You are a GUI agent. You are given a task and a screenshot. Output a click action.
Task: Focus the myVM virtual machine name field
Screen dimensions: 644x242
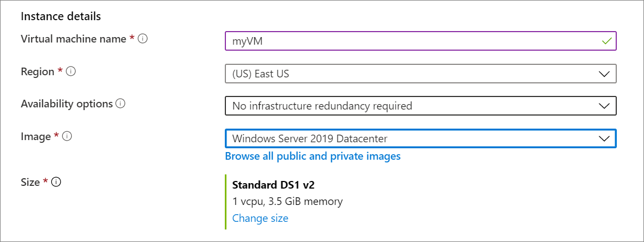tap(421, 41)
